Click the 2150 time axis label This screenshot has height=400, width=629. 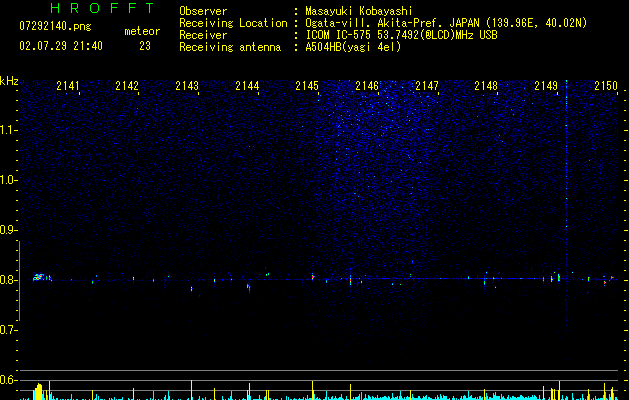[x=606, y=86]
